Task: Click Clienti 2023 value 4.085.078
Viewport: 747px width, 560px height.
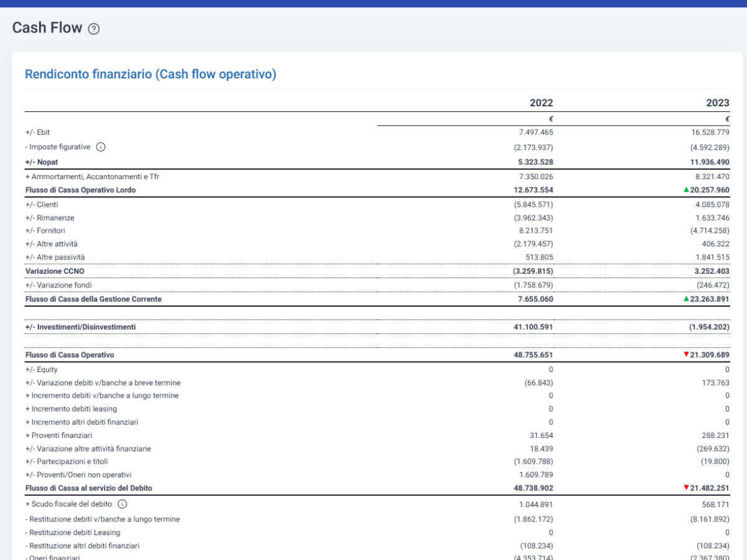Action: [x=712, y=205]
